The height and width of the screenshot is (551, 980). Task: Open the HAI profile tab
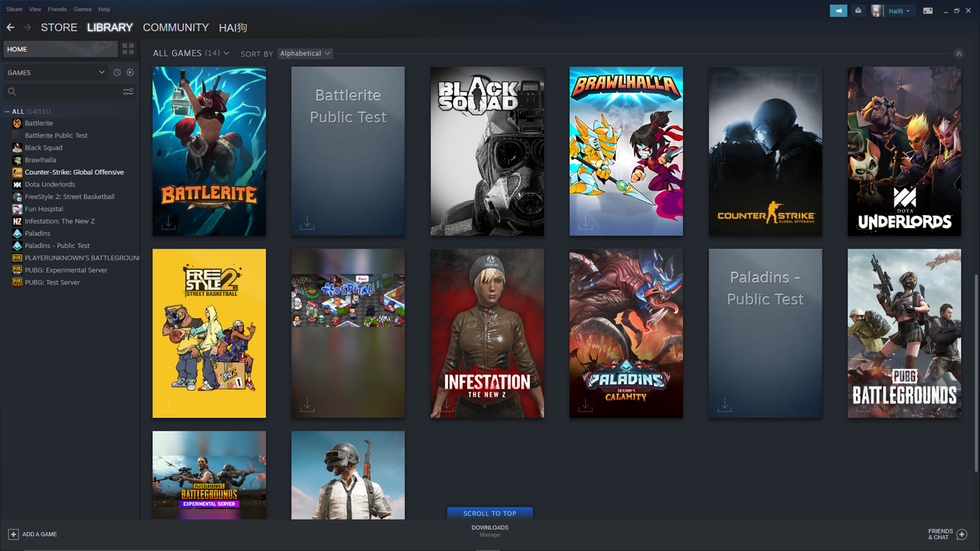click(x=233, y=28)
